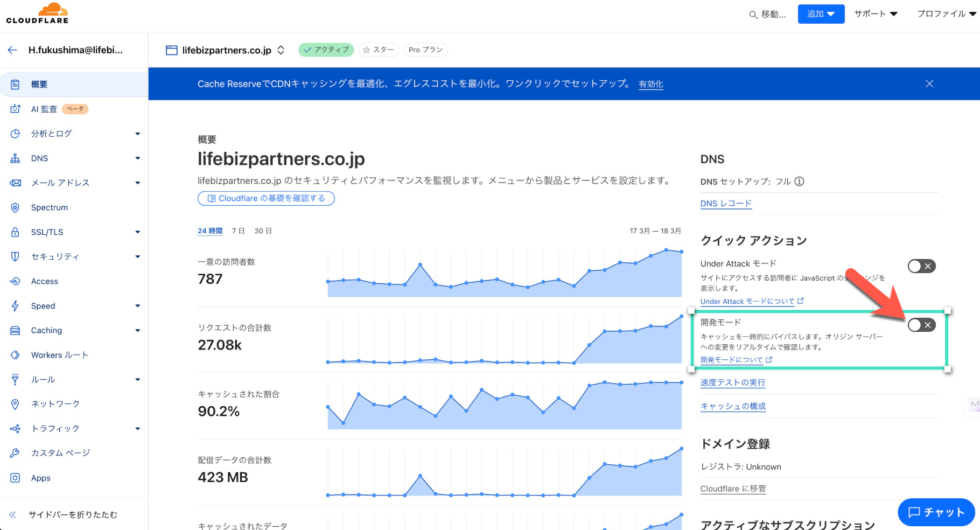Click the キャッシュの構成 link
980x530 pixels.
click(733, 406)
